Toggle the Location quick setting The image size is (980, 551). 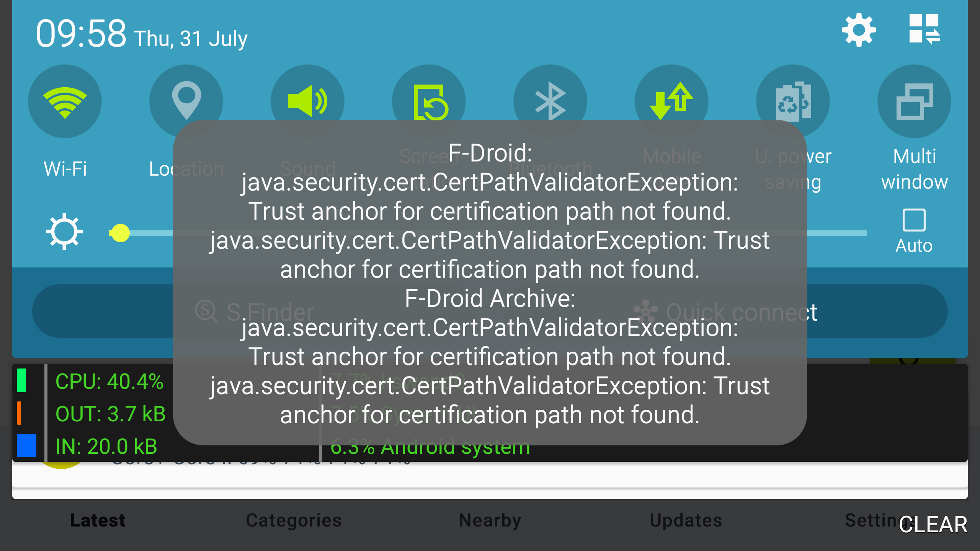[186, 101]
